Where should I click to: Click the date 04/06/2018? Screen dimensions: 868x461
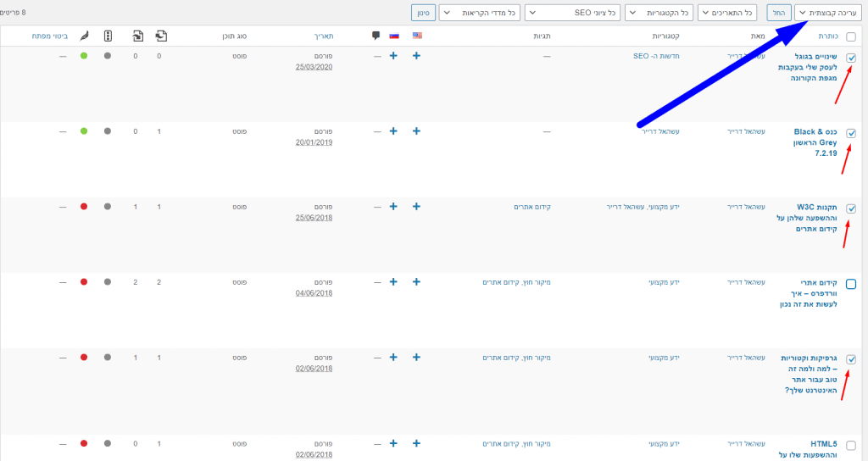[x=314, y=292]
